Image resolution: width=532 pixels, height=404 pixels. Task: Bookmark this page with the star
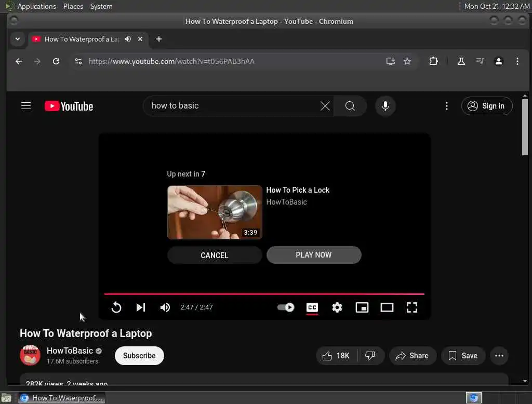[x=407, y=61]
